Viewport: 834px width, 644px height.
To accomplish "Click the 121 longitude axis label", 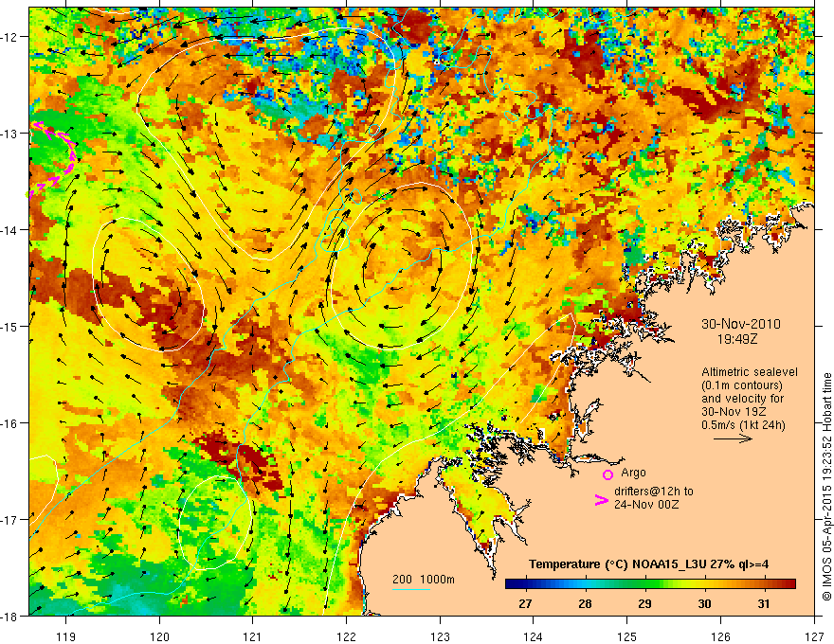I will click(x=253, y=636).
